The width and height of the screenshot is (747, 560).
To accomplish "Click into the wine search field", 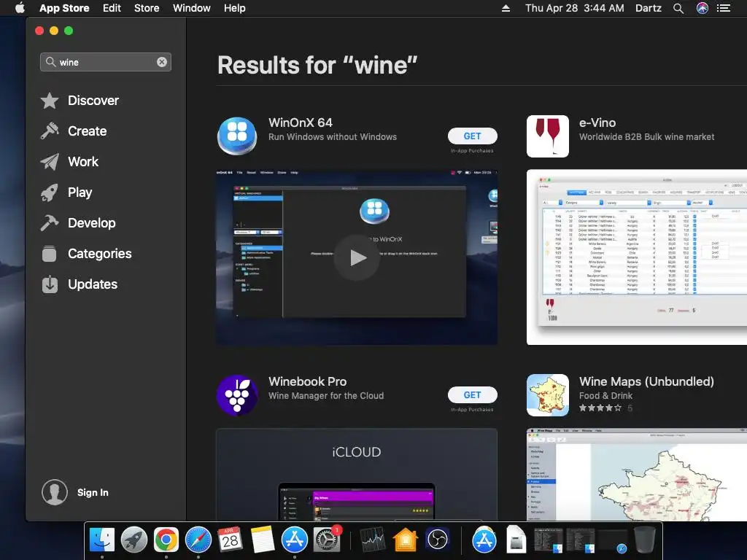I will click(106, 62).
